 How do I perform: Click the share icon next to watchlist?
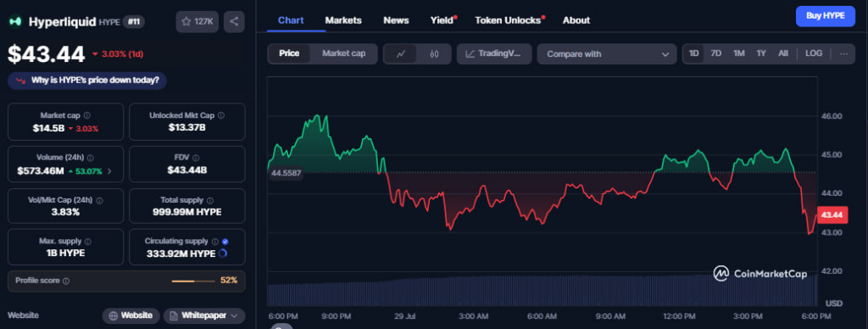pyautogui.click(x=234, y=21)
